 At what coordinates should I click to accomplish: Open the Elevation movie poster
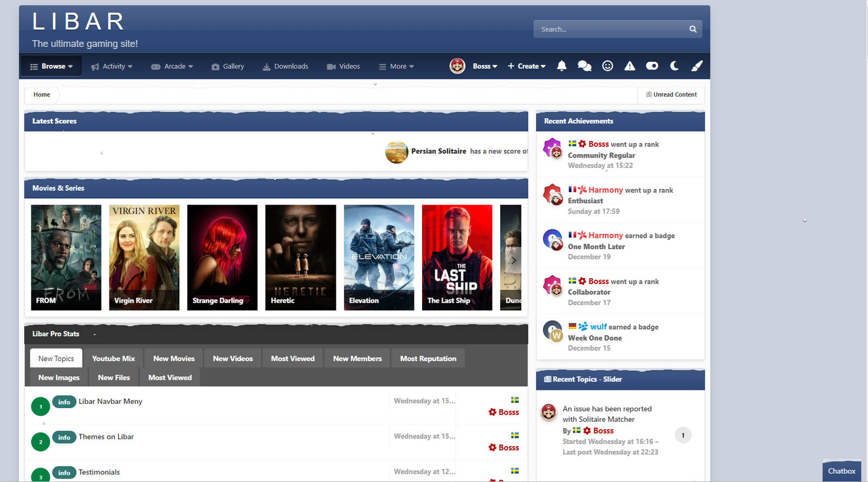(379, 257)
